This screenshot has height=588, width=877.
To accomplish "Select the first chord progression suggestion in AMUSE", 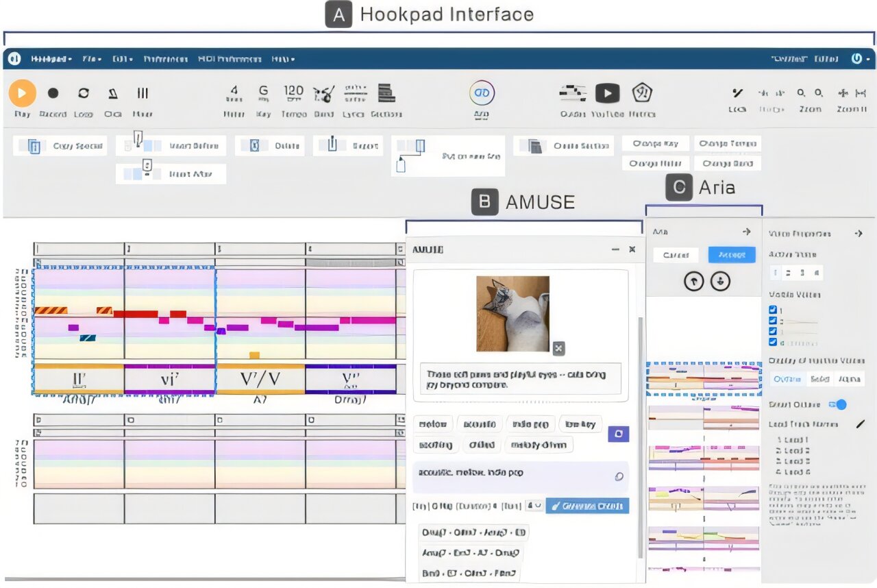I will pyautogui.click(x=473, y=532).
